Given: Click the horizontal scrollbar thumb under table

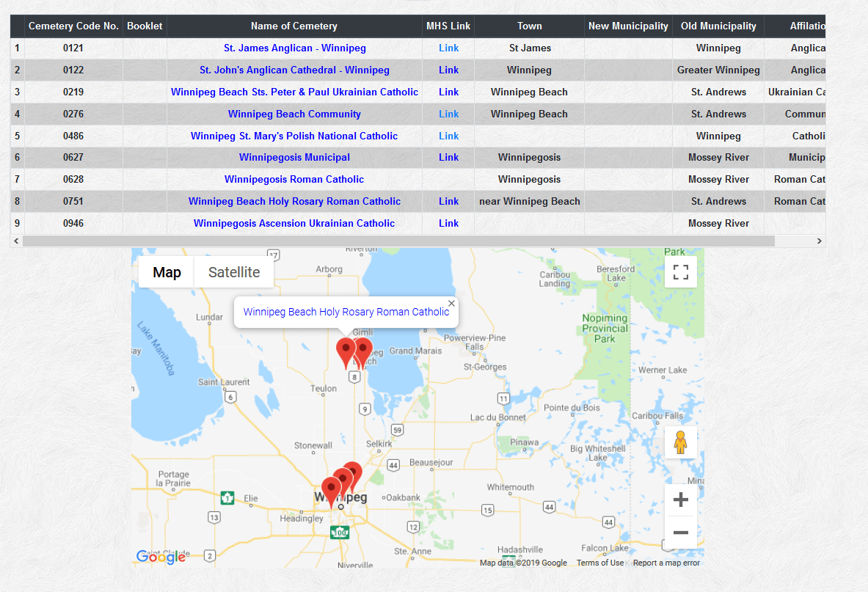Looking at the screenshot, I should (398, 241).
